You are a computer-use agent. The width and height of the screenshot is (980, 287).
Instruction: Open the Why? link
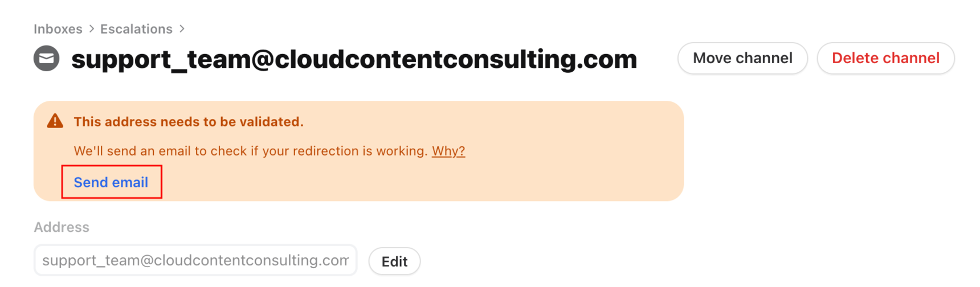pyautogui.click(x=448, y=151)
